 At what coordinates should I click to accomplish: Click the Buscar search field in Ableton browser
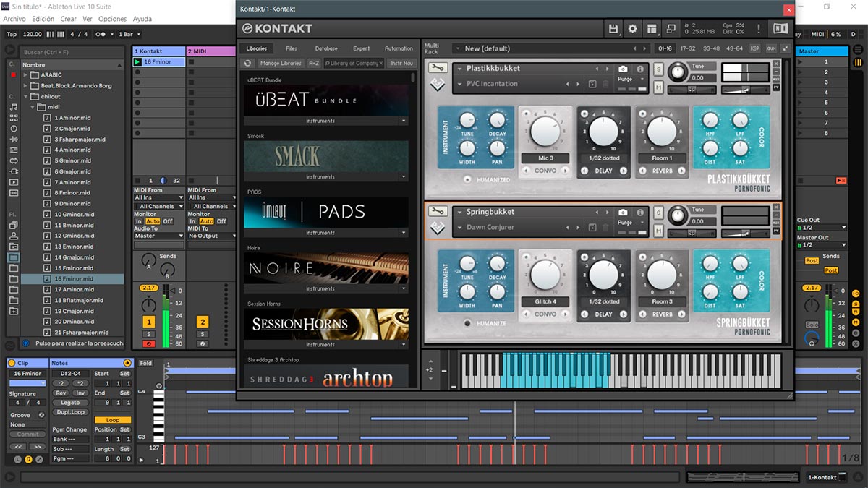(73, 52)
